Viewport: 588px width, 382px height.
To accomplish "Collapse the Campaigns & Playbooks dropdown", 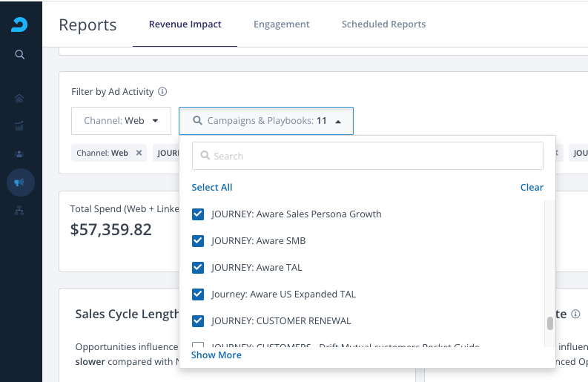I will (266, 121).
